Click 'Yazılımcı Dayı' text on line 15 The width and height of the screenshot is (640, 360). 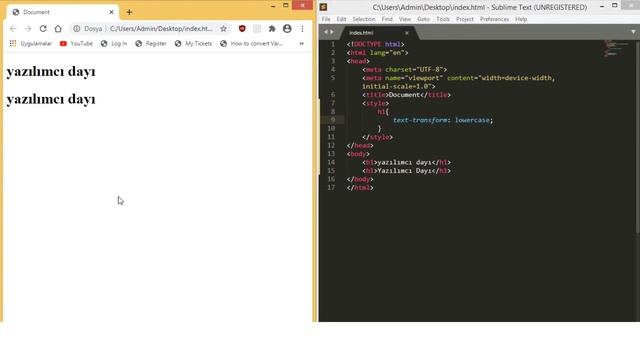click(x=404, y=171)
